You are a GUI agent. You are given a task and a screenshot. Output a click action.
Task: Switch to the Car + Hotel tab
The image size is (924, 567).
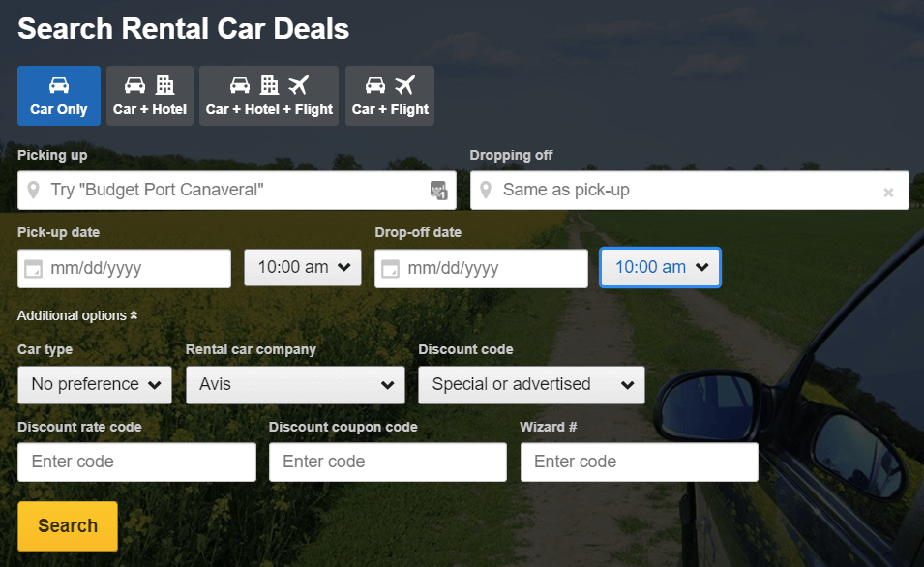tap(150, 96)
